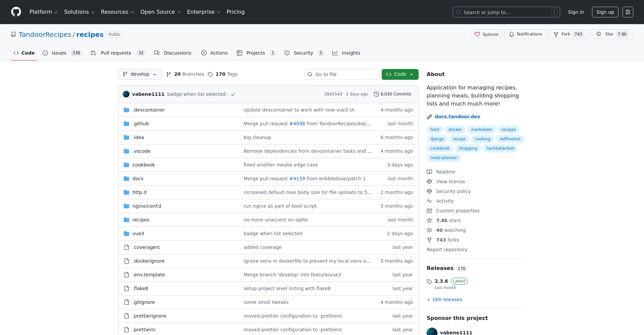Click the Go to file input
644x335 pixels.
point(341,74)
